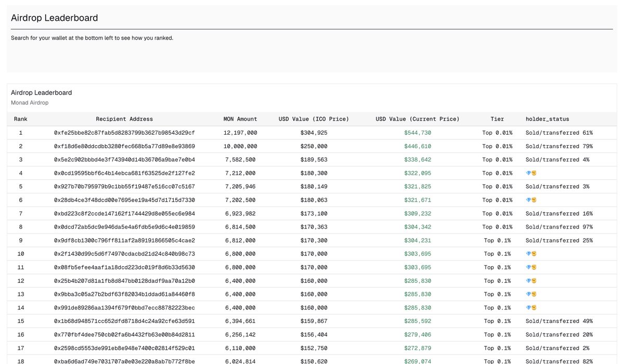Click the ICO value $173,100
Screen dimensions: 624x364
coord(314,214)
